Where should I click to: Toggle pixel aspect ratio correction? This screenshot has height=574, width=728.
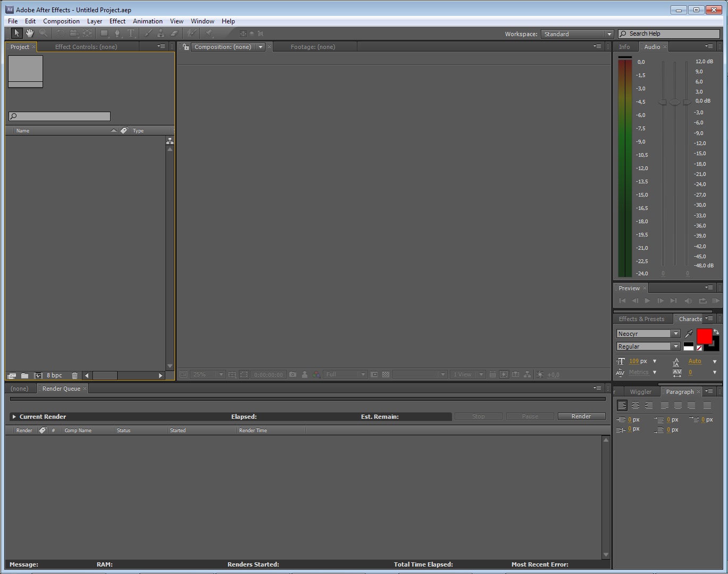[x=492, y=374]
